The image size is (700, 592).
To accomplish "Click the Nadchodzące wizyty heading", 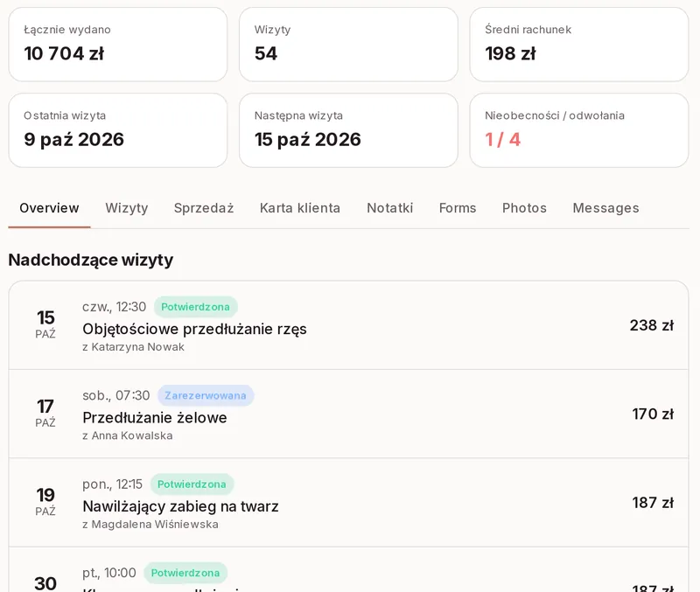I will click(91, 260).
